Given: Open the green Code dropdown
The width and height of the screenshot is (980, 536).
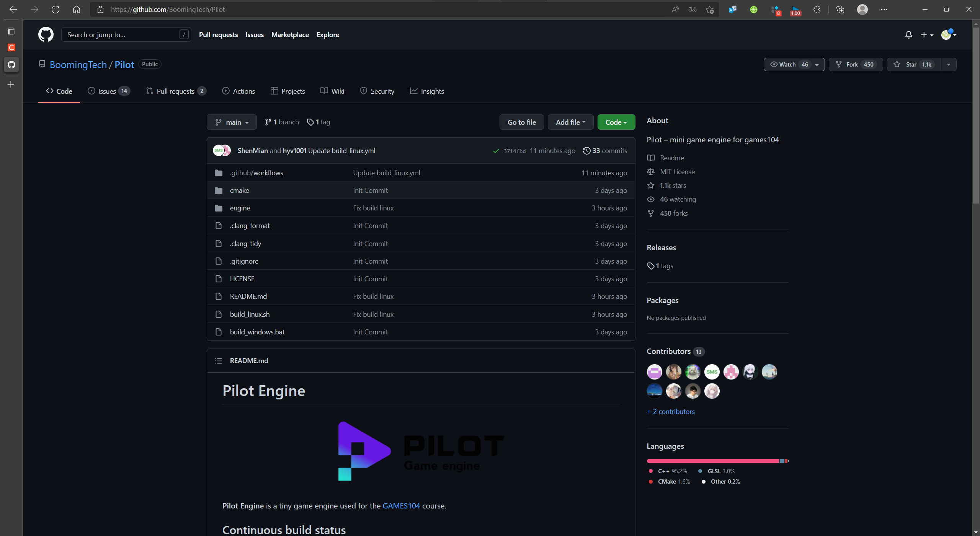Looking at the screenshot, I should (616, 122).
